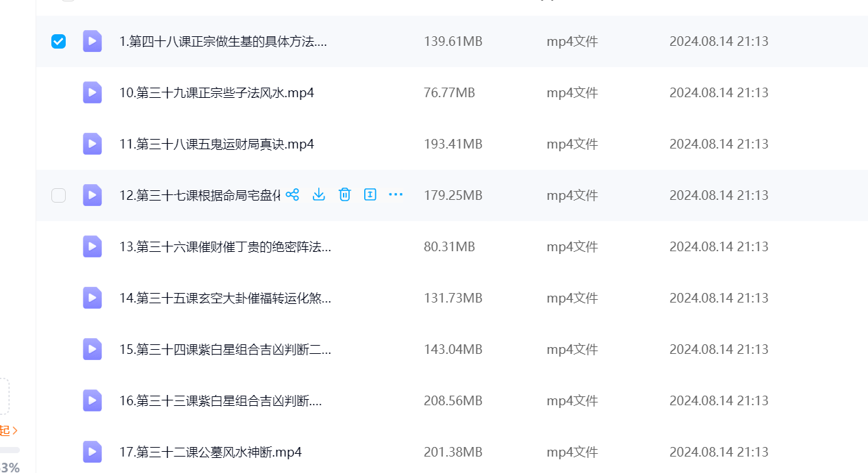Viewport: 868px width, 473px height.
Task: Uncheck the checkbox for file 1 第四十八课
Action: [x=59, y=41]
